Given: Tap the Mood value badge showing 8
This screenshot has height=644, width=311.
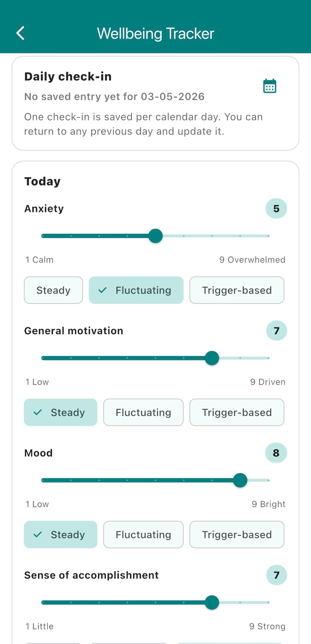Looking at the screenshot, I should pyautogui.click(x=276, y=453).
